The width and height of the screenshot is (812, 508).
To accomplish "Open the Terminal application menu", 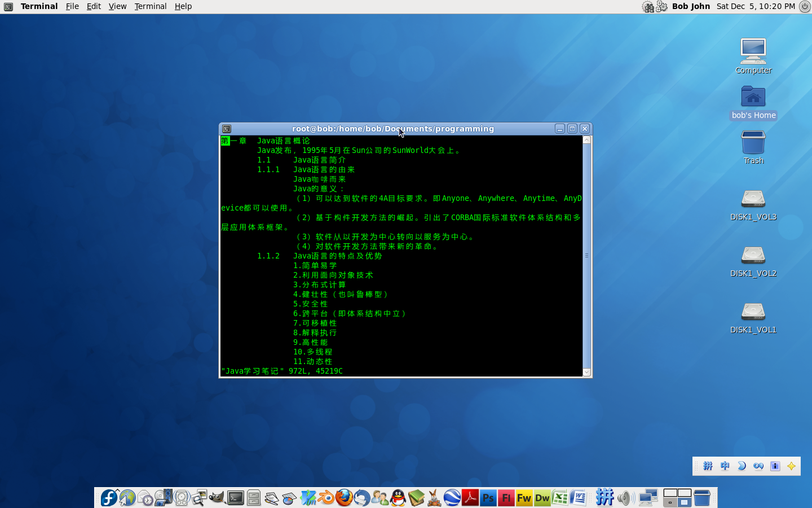I will click(x=39, y=6).
